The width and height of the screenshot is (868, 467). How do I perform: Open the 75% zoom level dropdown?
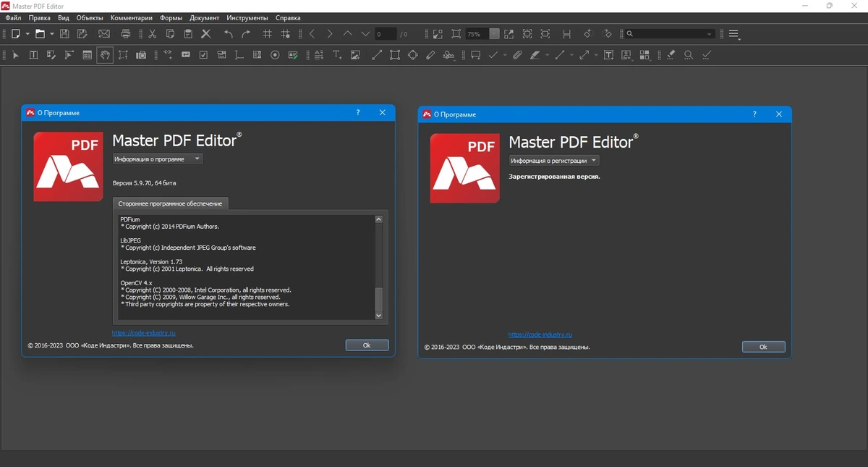pos(494,34)
